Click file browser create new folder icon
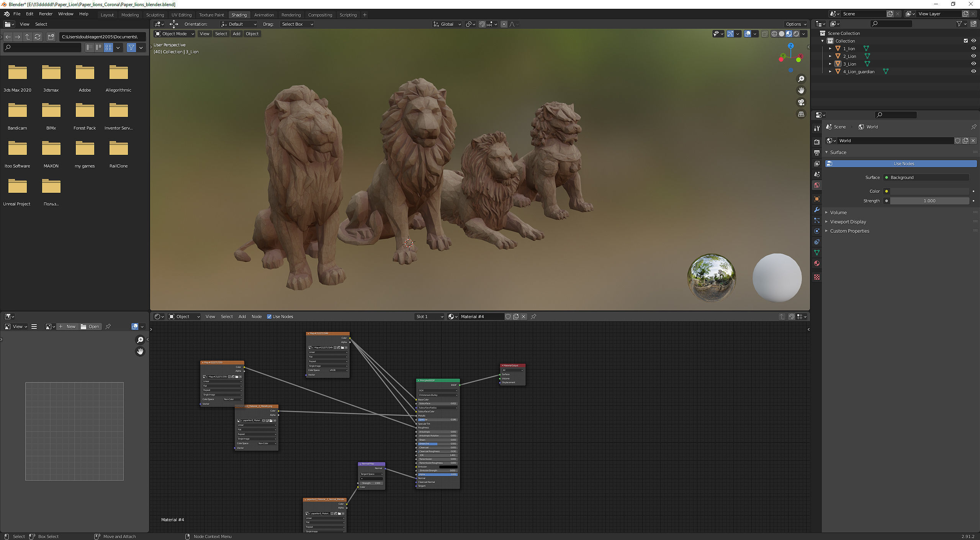 (51, 37)
